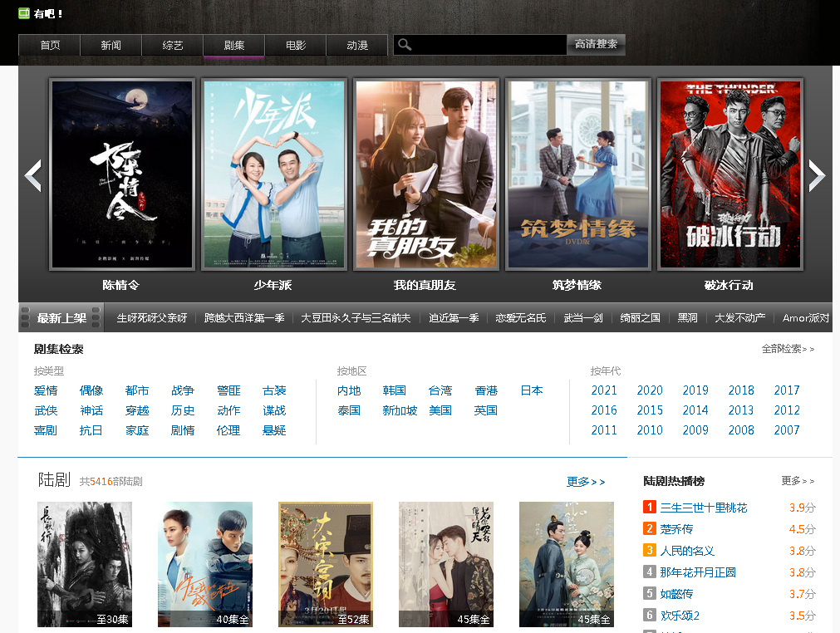Open ranked item 三生三世十里桃花
Image resolution: width=840 pixels, height=633 pixels.
coord(704,508)
